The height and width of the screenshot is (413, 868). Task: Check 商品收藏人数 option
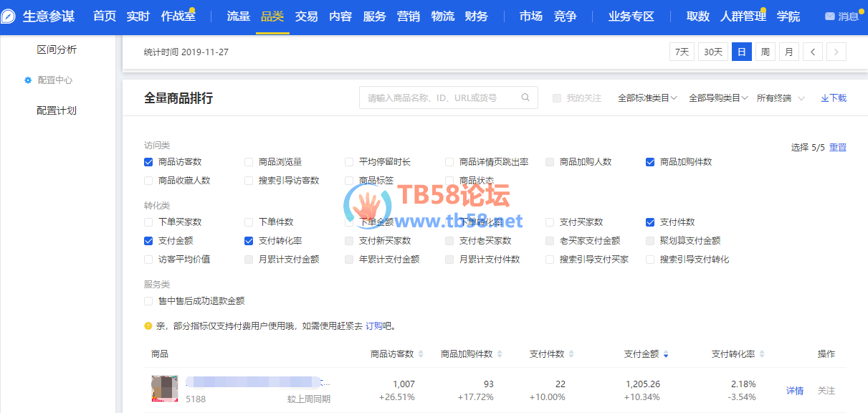click(x=148, y=181)
